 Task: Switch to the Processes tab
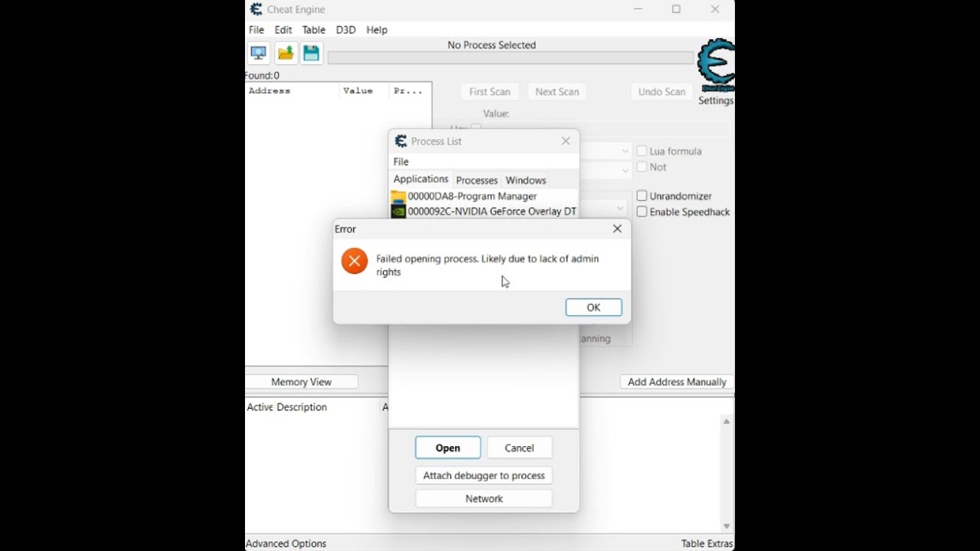point(477,181)
